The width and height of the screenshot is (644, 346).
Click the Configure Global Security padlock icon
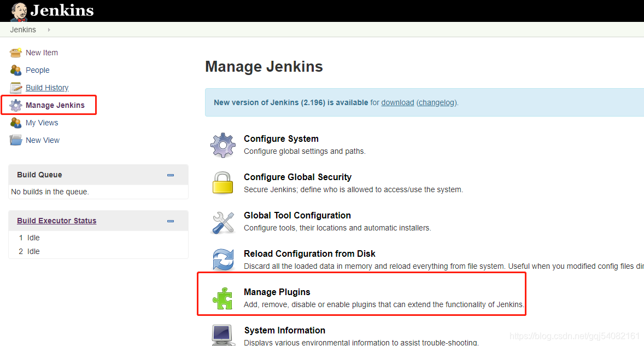(x=223, y=183)
